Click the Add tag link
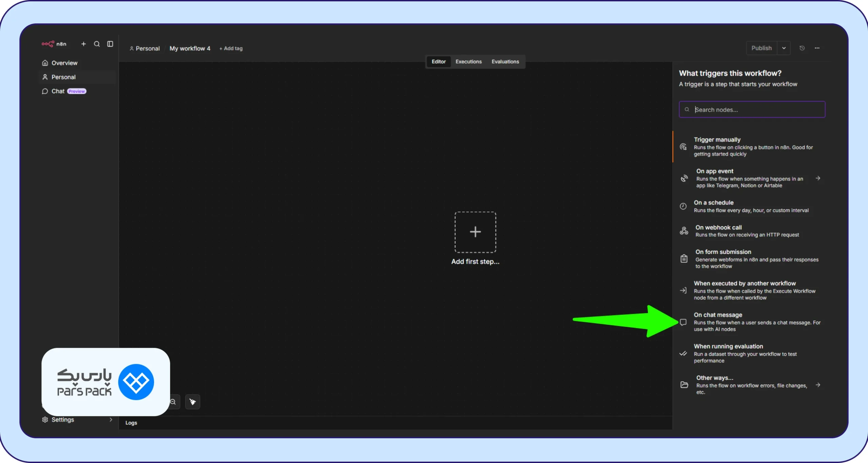 pos(231,48)
